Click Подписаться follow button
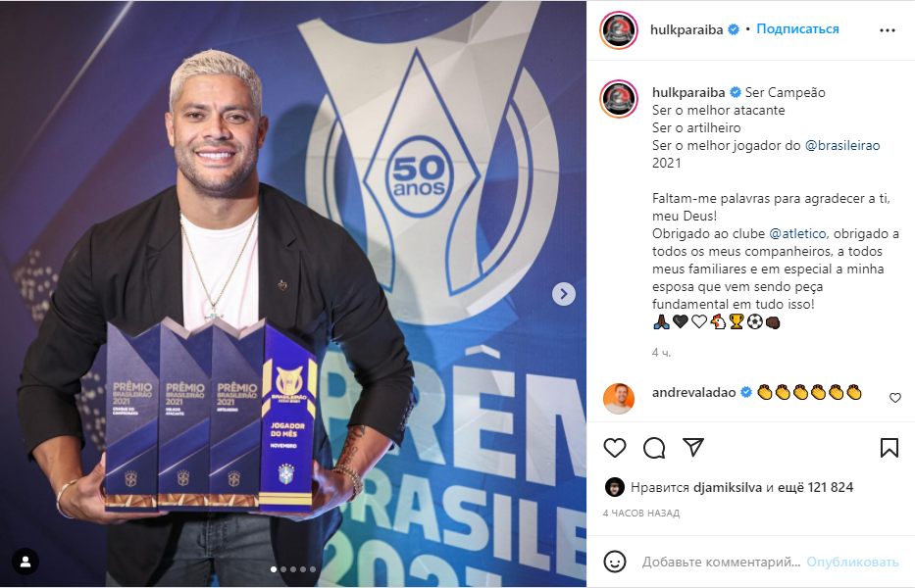Screen dimensions: 915x588 [797, 29]
